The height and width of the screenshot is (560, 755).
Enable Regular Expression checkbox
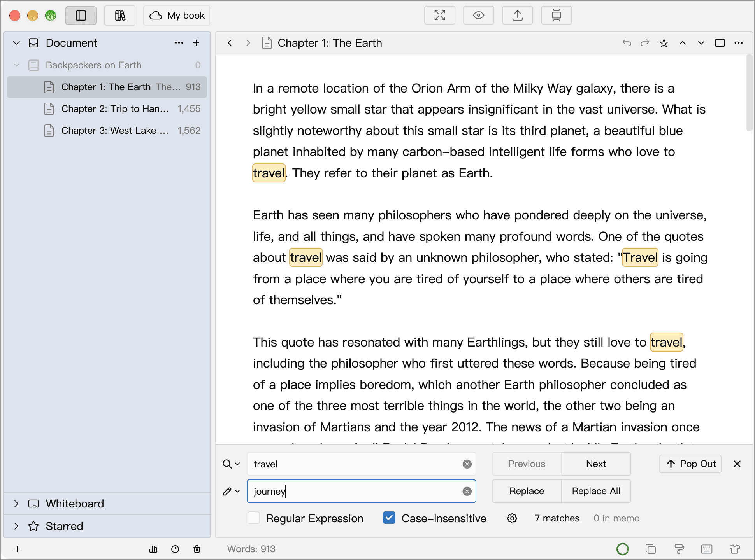click(254, 518)
